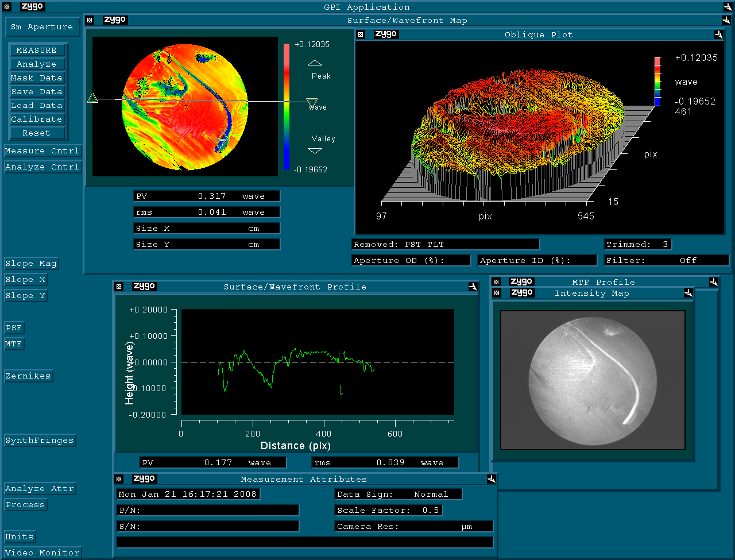Image resolution: width=735 pixels, height=560 pixels.
Task: Open Zernikes window
Action: 28,376
